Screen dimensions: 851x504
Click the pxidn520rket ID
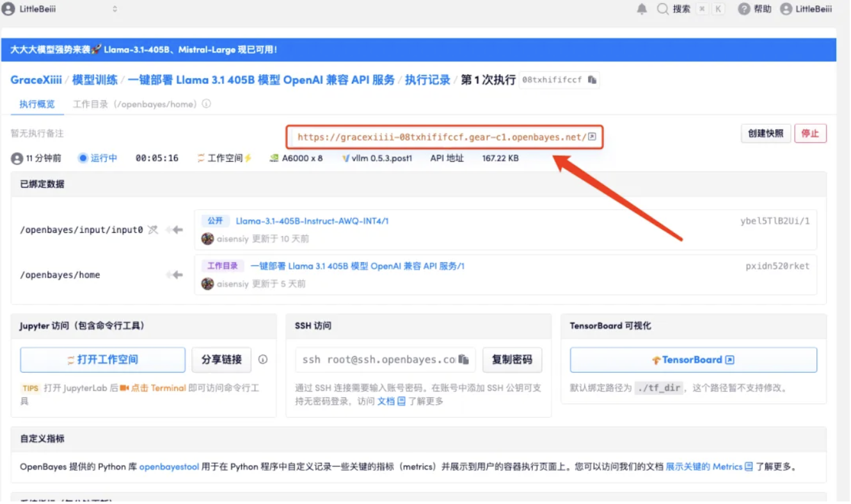(x=777, y=265)
